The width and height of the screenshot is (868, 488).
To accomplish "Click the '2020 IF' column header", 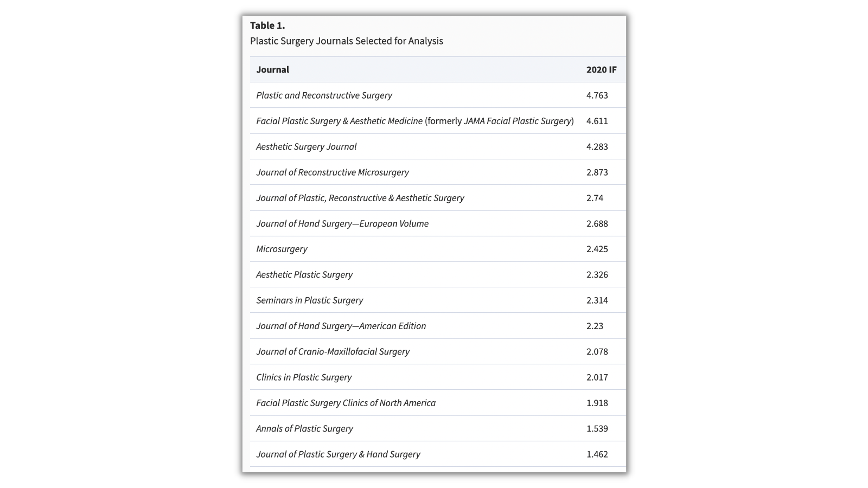I will pyautogui.click(x=602, y=69).
